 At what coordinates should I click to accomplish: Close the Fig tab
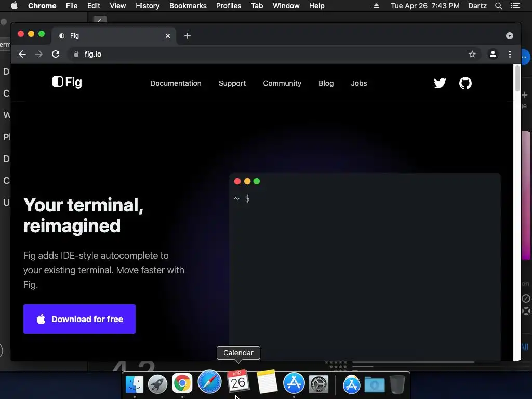pos(168,36)
